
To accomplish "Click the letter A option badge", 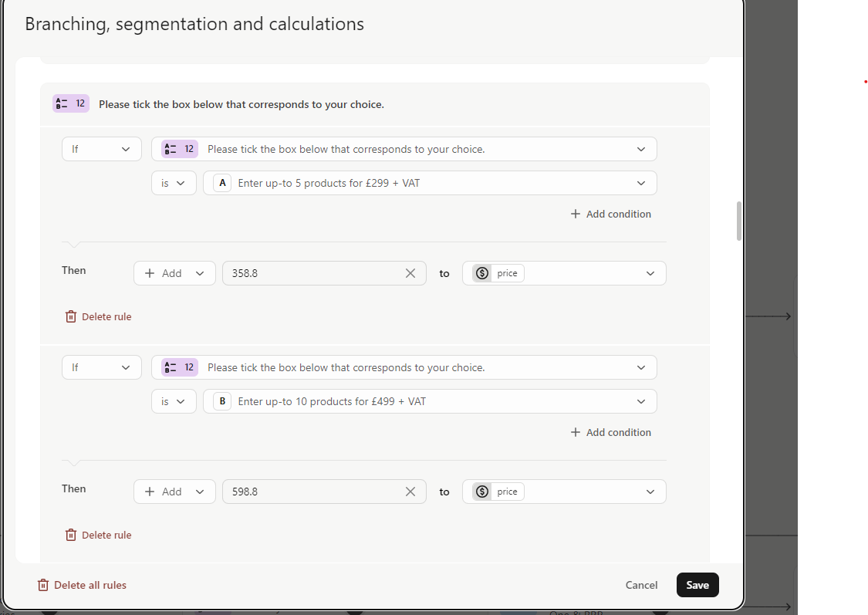I will (222, 183).
